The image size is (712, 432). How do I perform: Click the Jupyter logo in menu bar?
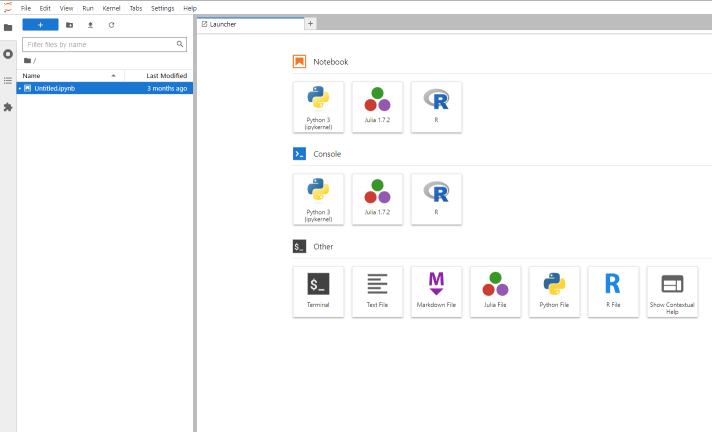tap(8, 8)
